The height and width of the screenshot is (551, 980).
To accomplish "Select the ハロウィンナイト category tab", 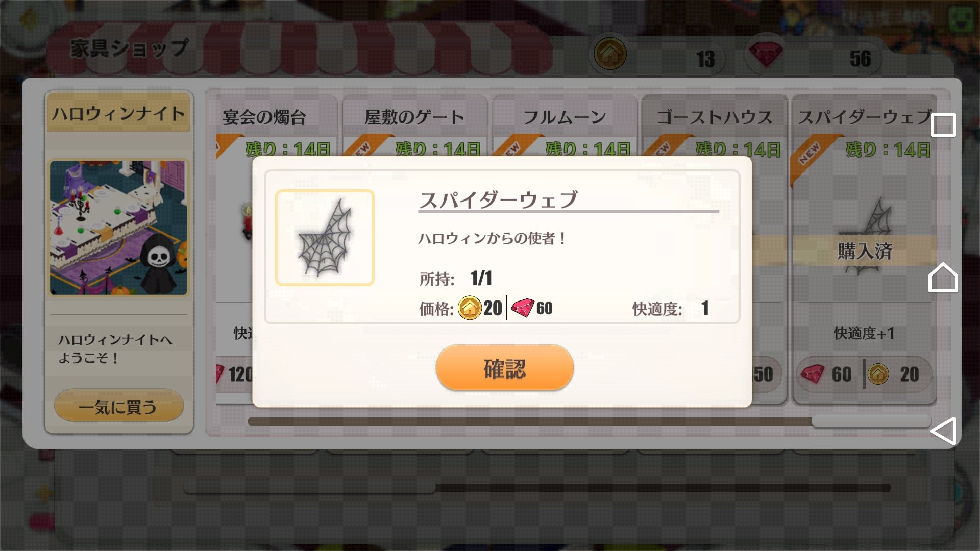I will pos(119,113).
